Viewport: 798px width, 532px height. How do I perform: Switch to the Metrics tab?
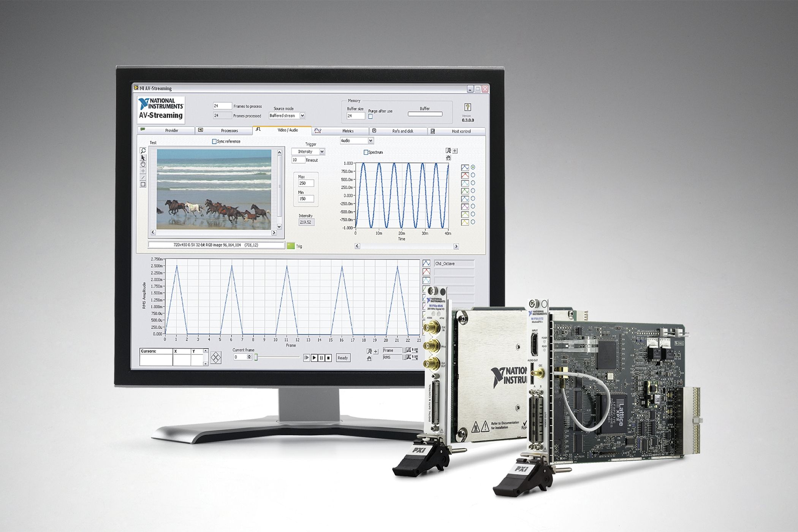pos(348,131)
